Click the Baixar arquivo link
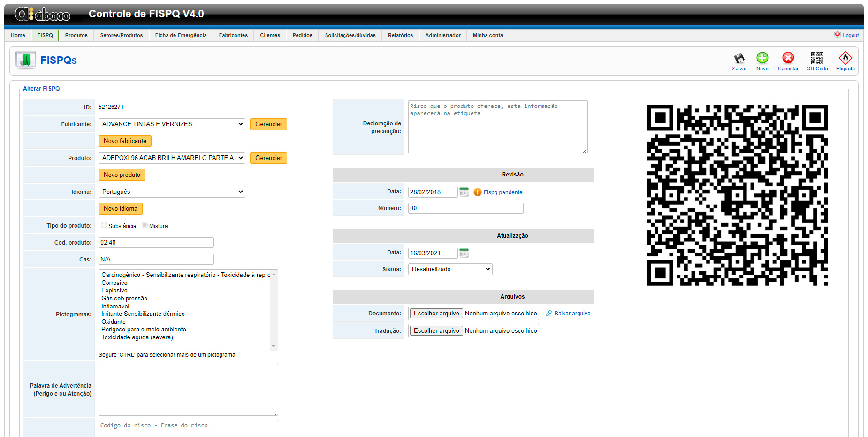Image resolution: width=868 pixels, height=437 pixels. [572, 314]
